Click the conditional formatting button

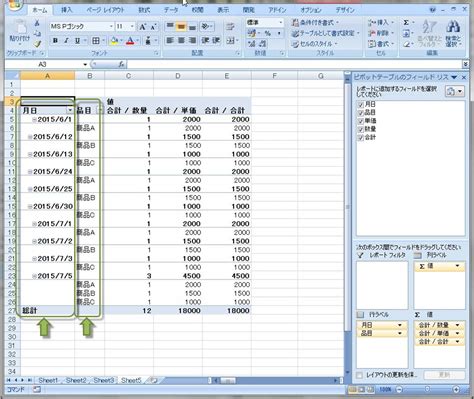[x=315, y=23]
